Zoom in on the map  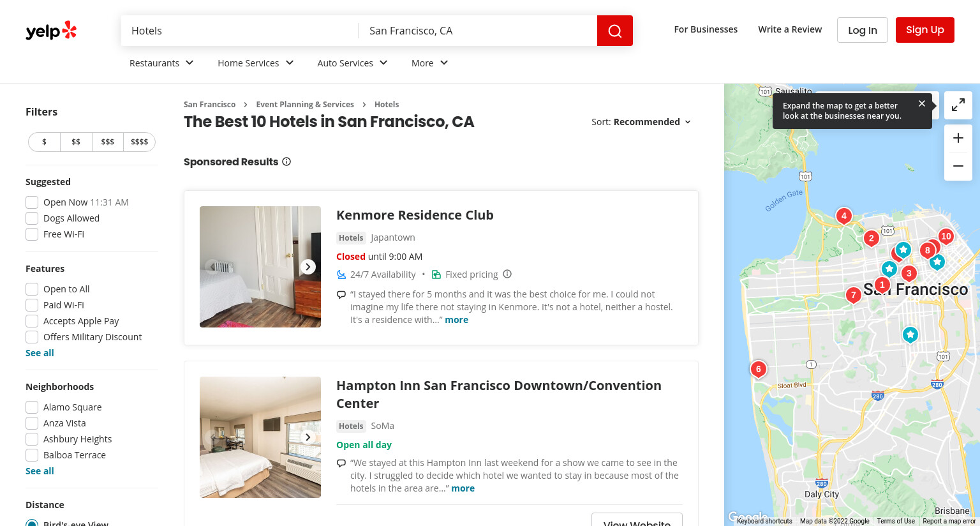pyautogui.click(x=958, y=138)
